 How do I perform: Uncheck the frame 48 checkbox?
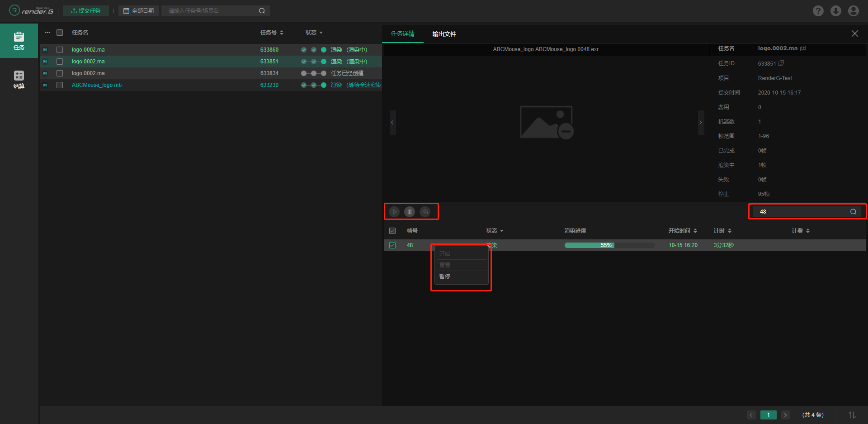pos(392,245)
